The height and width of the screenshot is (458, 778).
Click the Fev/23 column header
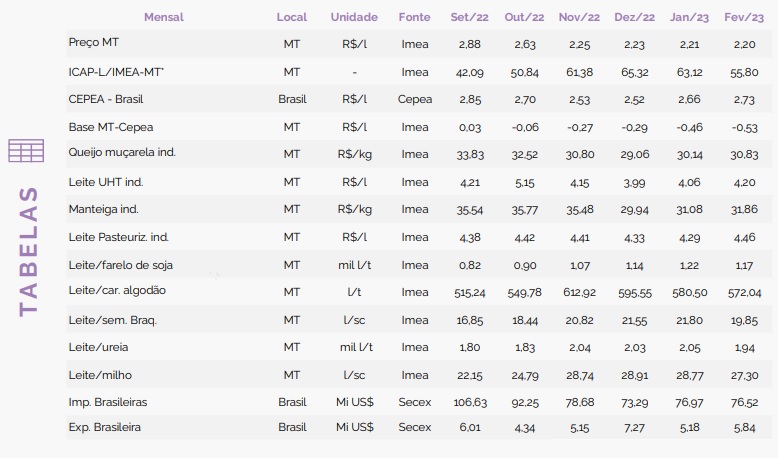click(x=744, y=17)
